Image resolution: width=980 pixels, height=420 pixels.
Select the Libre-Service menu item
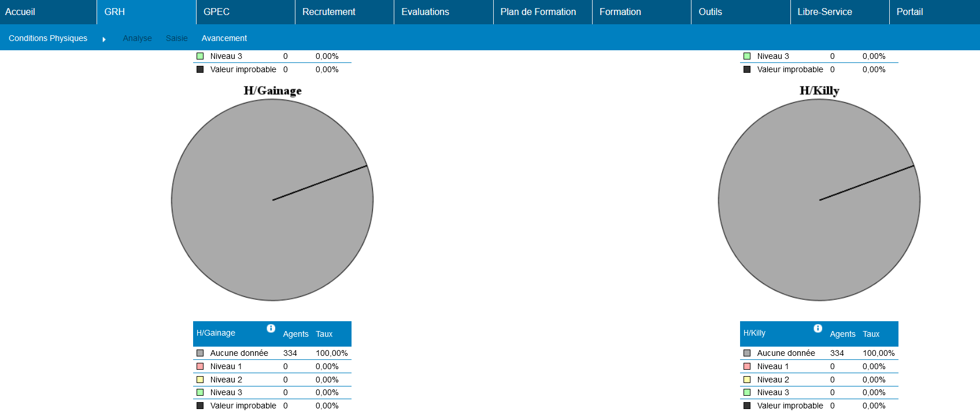pyautogui.click(x=824, y=12)
